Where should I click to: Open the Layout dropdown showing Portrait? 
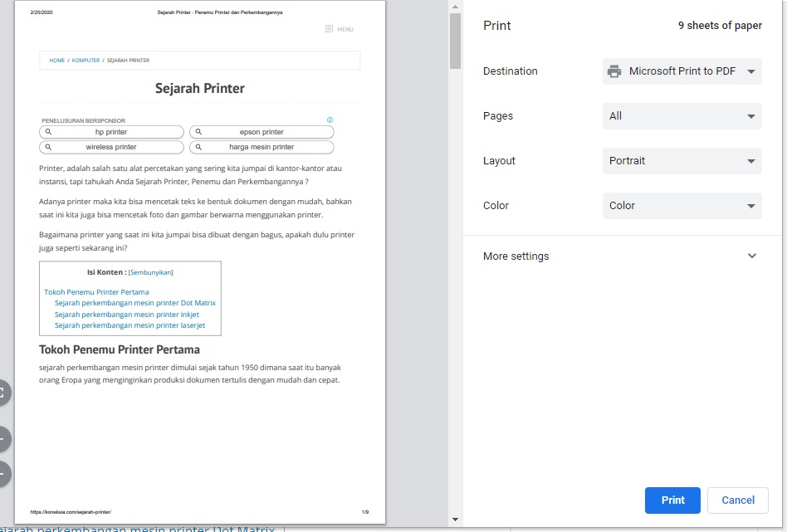coord(682,161)
